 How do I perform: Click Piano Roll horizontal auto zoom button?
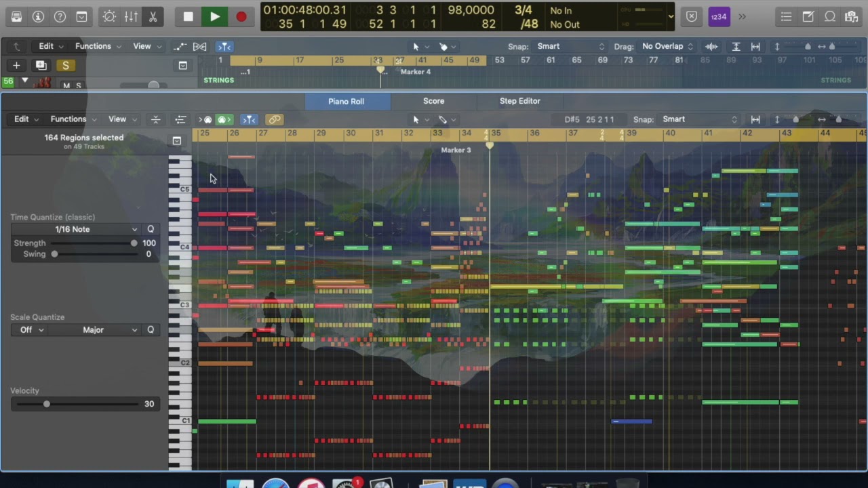click(755, 119)
